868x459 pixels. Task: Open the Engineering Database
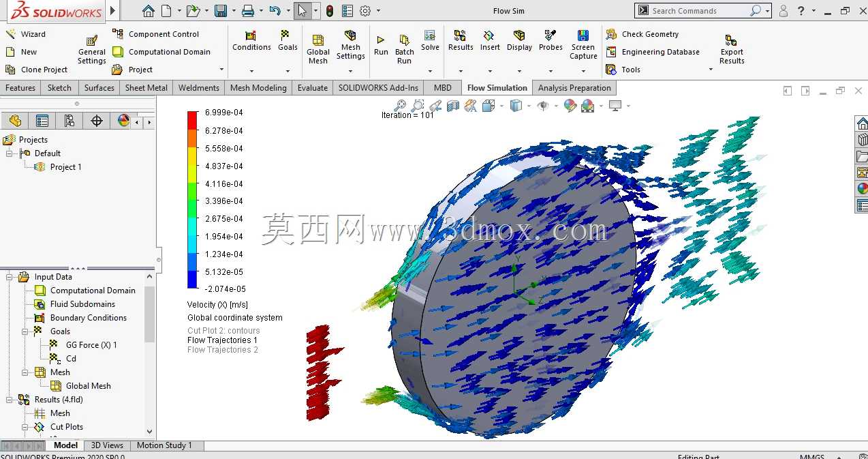pos(653,52)
